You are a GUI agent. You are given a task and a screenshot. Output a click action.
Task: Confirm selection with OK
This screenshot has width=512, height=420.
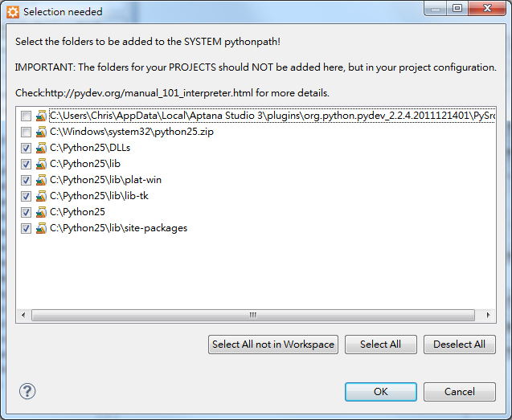[x=381, y=392]
